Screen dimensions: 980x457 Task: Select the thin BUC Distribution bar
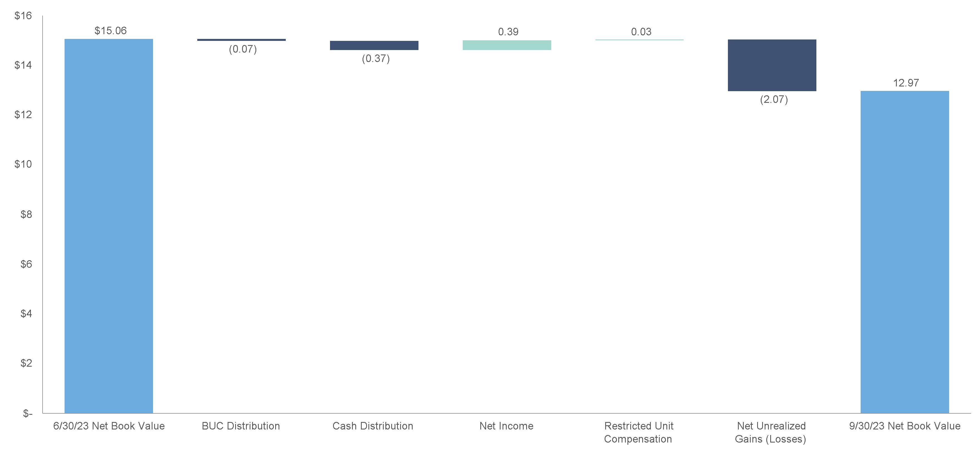point(241,39)
